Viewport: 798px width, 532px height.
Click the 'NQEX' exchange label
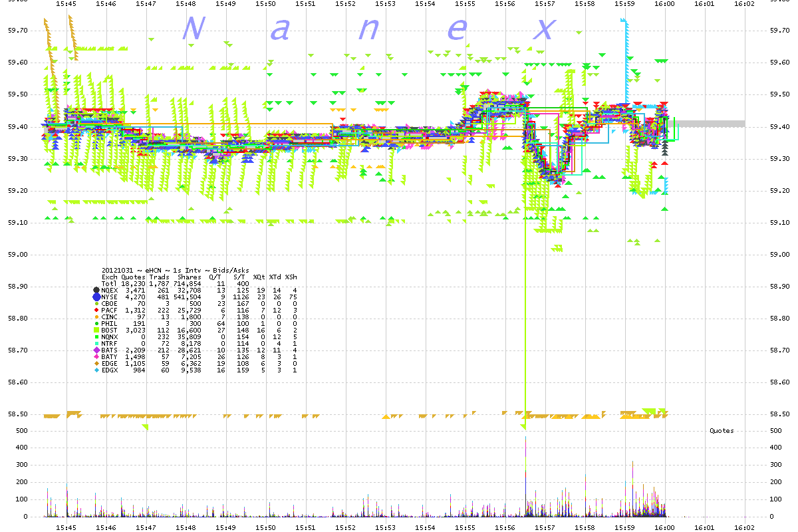coord(110,290)
